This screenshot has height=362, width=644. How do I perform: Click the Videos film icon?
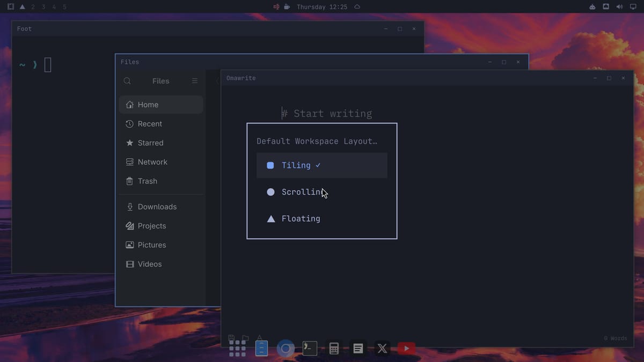pyautogui.click(x=129, y=264)
